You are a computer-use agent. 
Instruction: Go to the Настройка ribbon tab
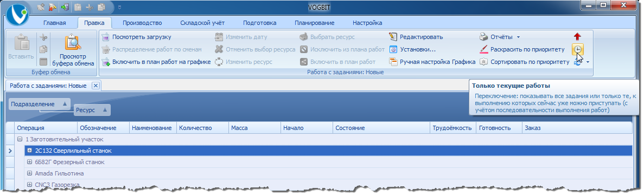pos(367,23)
